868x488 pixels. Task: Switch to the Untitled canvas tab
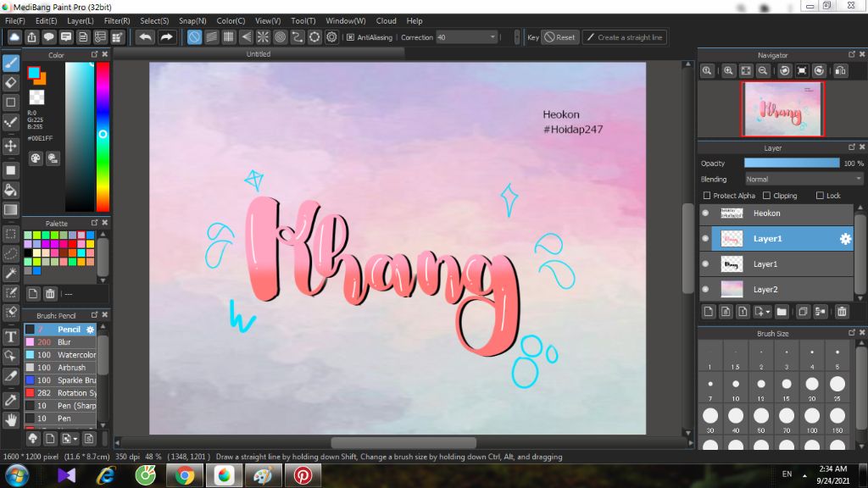click(x=259, y=53)
